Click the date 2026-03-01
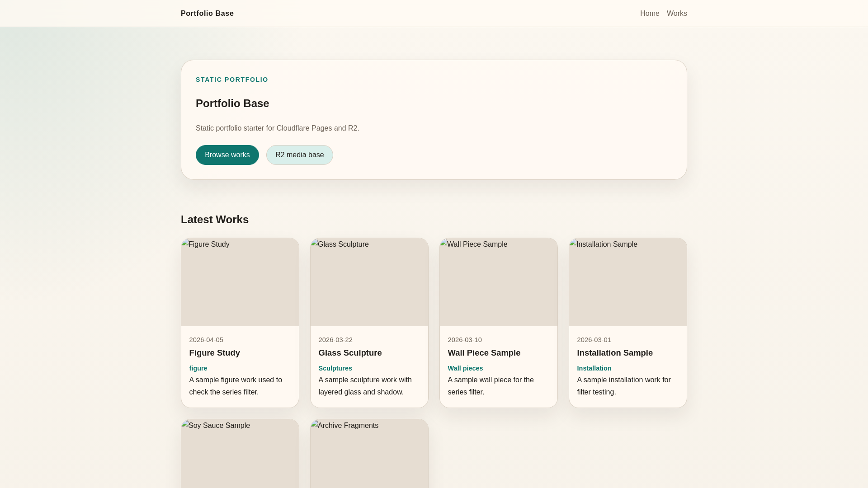Image resolution: width=868 pixels, height=488 pixels. 594,340
